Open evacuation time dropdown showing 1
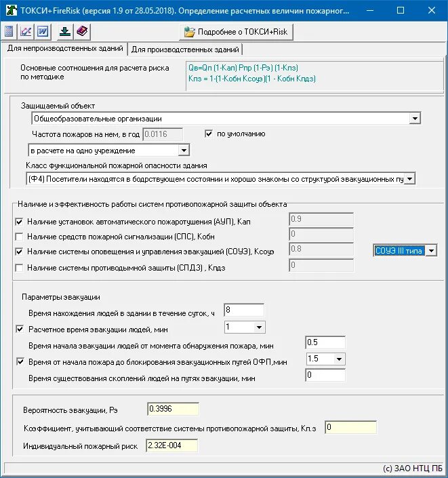 pyautogui.click(x=259, y=327)
